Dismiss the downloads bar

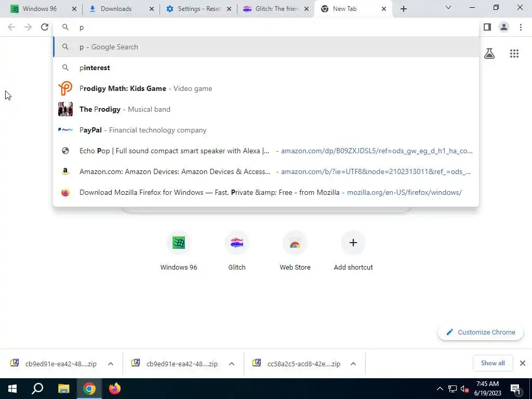point(523,363)
